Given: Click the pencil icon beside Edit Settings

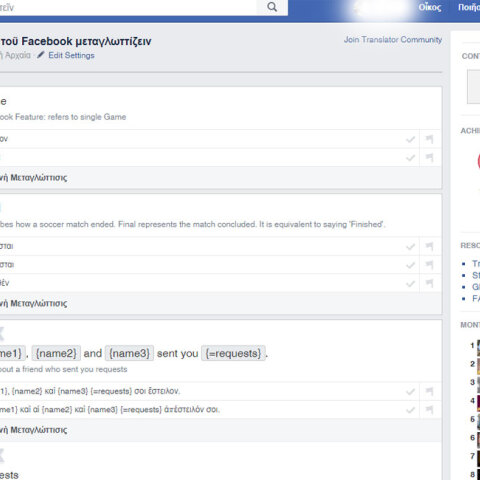Looking at the screenshot, I should tap(40, 55).
